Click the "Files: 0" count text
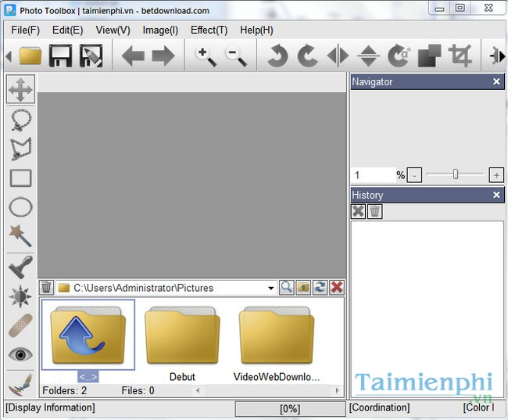The width and height of the screenshot is (508, 420). [x=138, y=390]
